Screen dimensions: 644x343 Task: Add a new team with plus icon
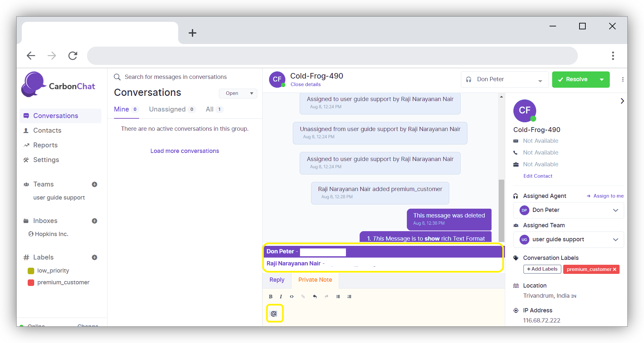point(94,184)
